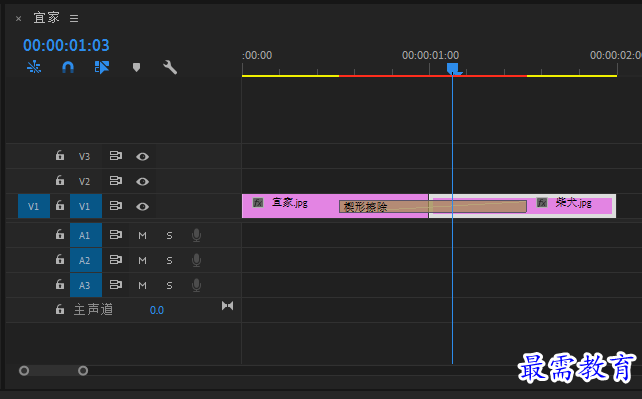Image resolution: width=642 pixels, height=399 pixels.
Task: Hide track V1 with the eye icon
Action: click(142, 206)
